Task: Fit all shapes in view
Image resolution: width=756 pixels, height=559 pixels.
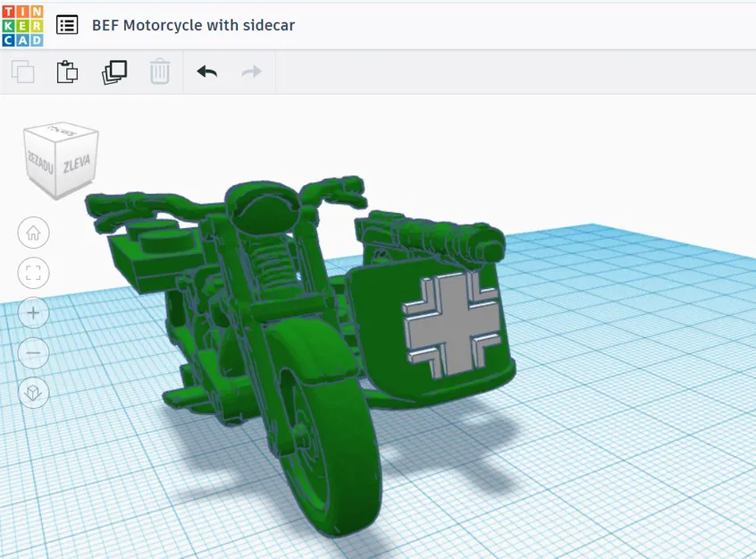Action: click(x=33, y=273)
